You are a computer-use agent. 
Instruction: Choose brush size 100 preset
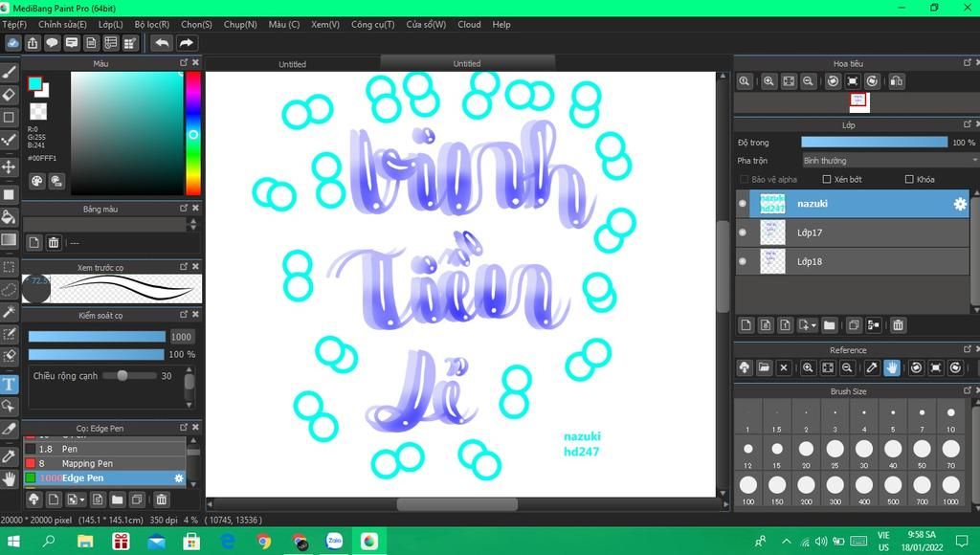click(x=748, y=487)
